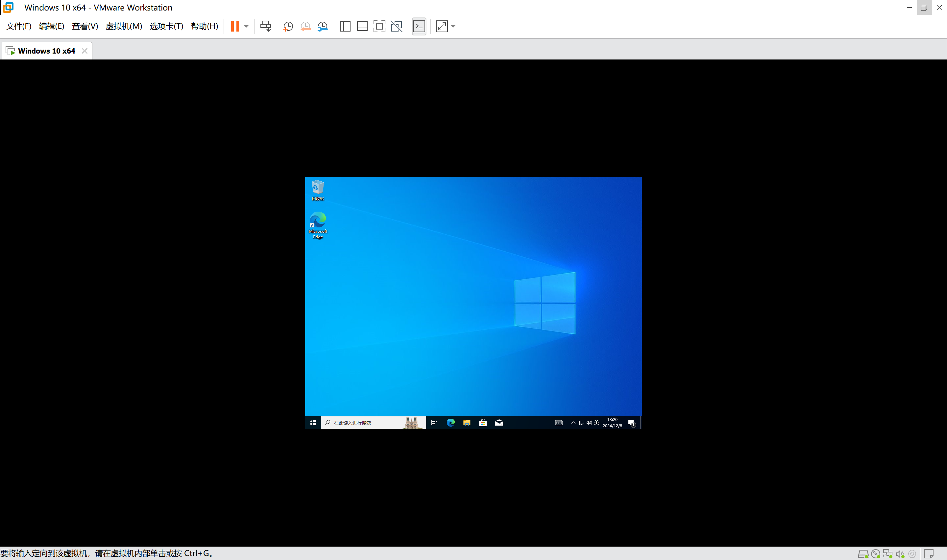Toggle the thumbnail bar bottom panel
This screenshot has height=560, width=947.
[362, 26]
